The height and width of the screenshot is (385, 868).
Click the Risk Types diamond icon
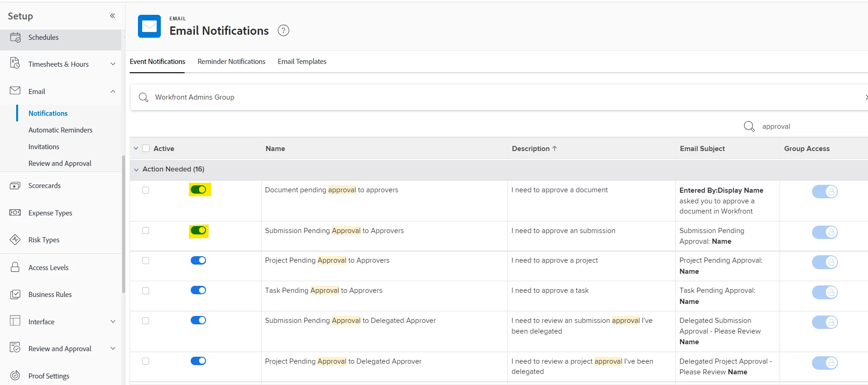tap(15, 240)
